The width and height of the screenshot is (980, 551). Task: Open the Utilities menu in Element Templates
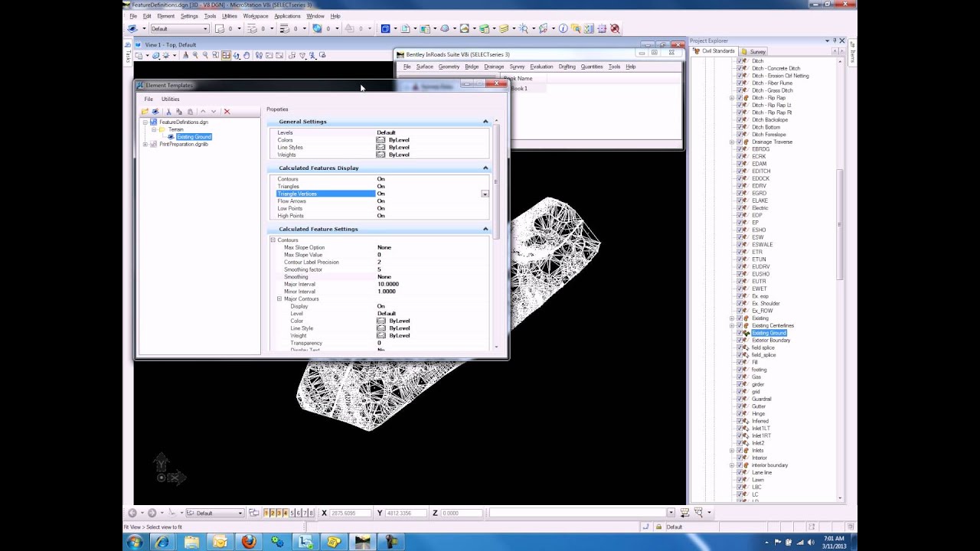tap(171, 99)
